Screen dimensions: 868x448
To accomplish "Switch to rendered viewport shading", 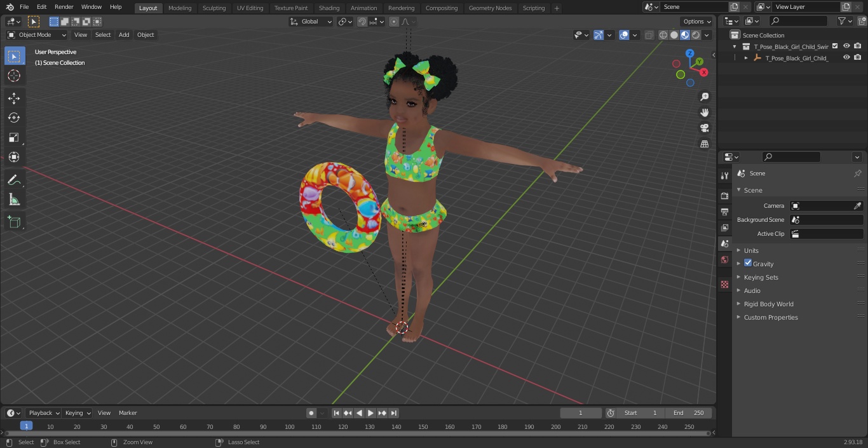I will [696, 35].
